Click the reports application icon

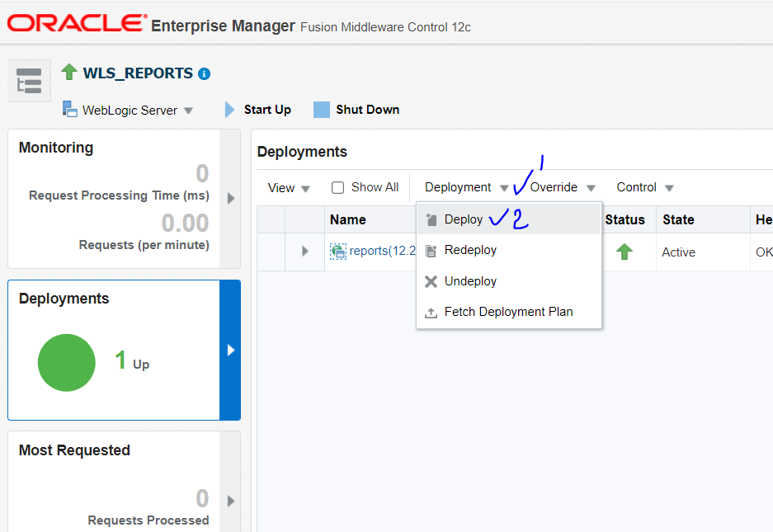tap(338, 252)
